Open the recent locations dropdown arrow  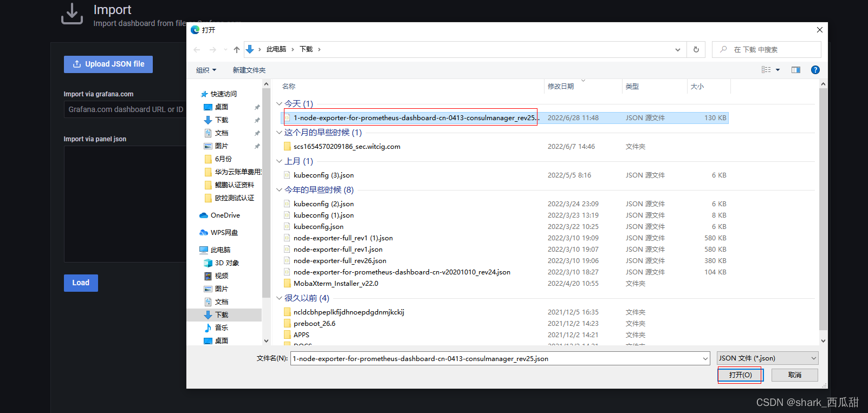click(x=225, y=49)
